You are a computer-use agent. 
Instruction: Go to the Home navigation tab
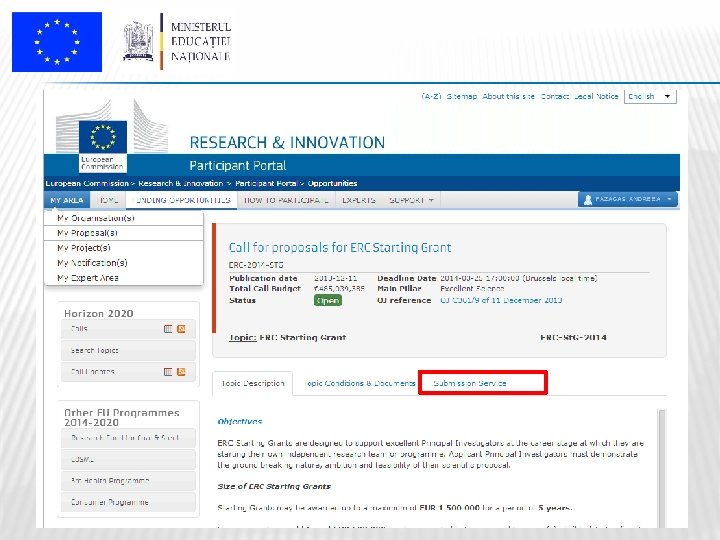coord(109,200)
